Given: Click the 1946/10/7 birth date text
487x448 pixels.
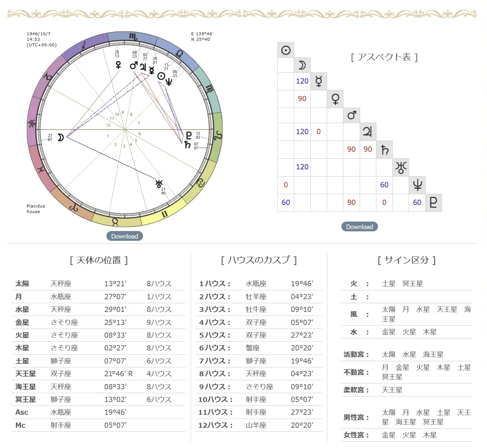Looking at the screenshot, I should pyautogui.click(x=39, y=34).
